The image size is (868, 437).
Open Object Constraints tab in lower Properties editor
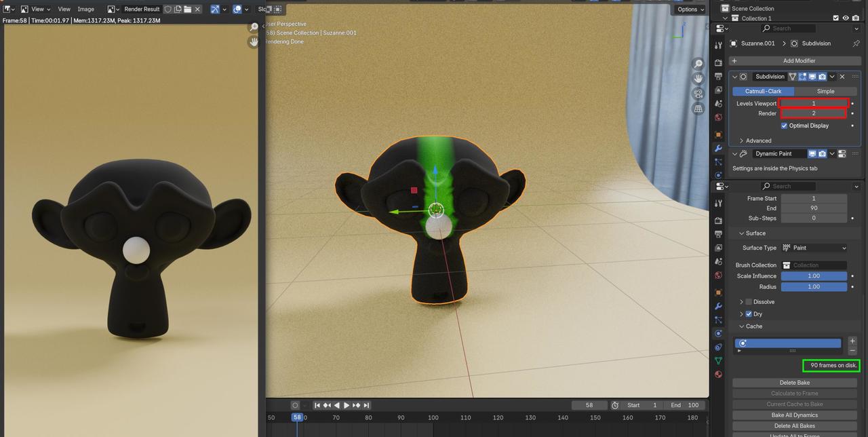coord(718,347)
